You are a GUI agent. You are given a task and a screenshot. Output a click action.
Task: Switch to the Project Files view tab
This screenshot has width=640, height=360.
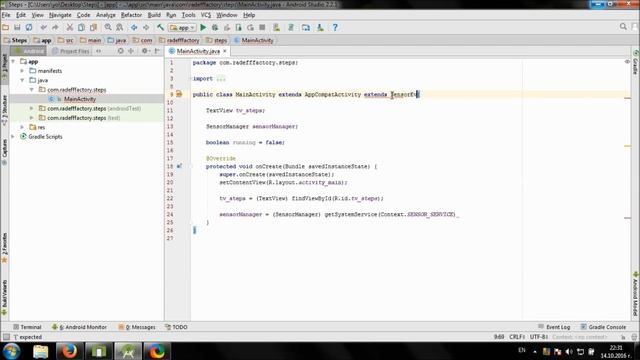coord(71,51)
